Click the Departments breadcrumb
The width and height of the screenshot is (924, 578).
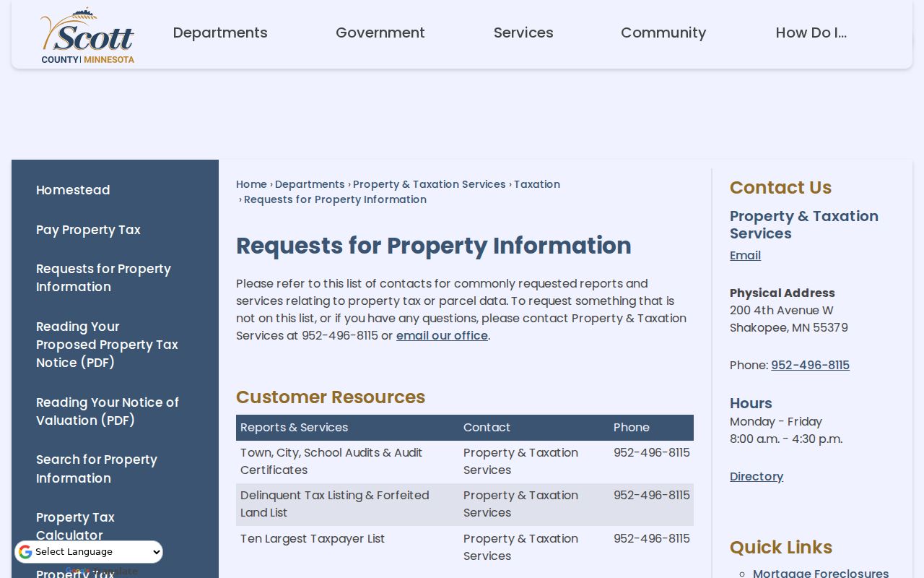pyautogui.click(x=310, y=184)
